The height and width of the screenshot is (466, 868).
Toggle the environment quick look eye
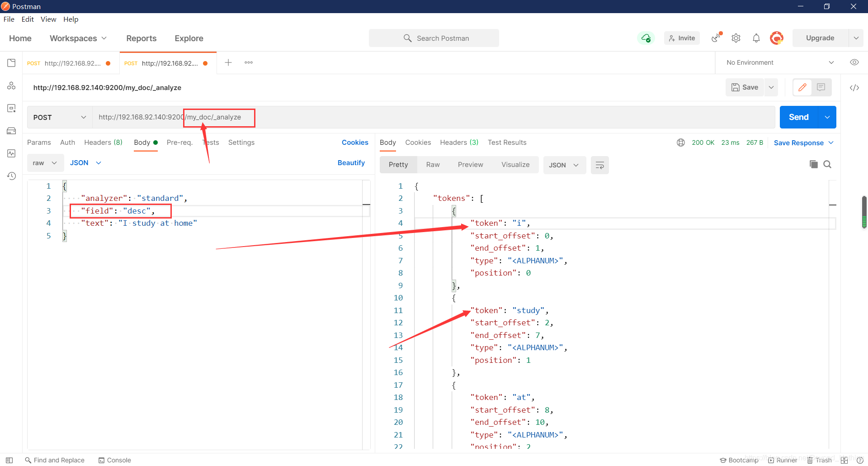click(854, 62)
